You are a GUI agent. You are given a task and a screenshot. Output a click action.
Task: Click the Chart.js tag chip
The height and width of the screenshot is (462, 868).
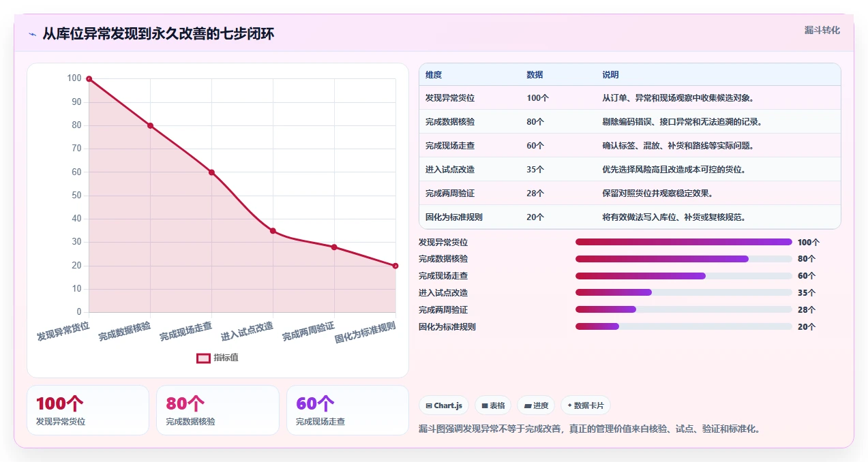[444, 405]
